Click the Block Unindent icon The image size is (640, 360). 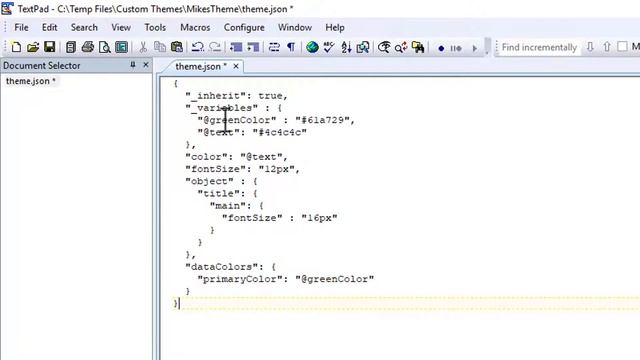253,47
